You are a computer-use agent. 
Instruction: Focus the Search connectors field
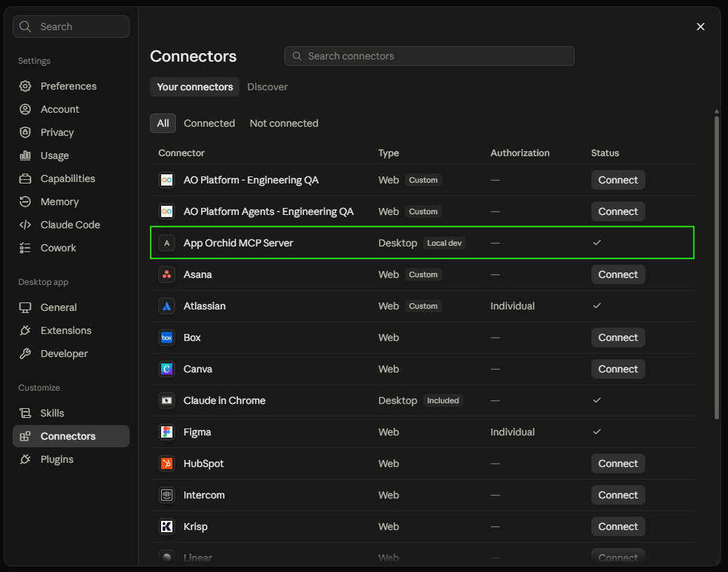point(430,56)
